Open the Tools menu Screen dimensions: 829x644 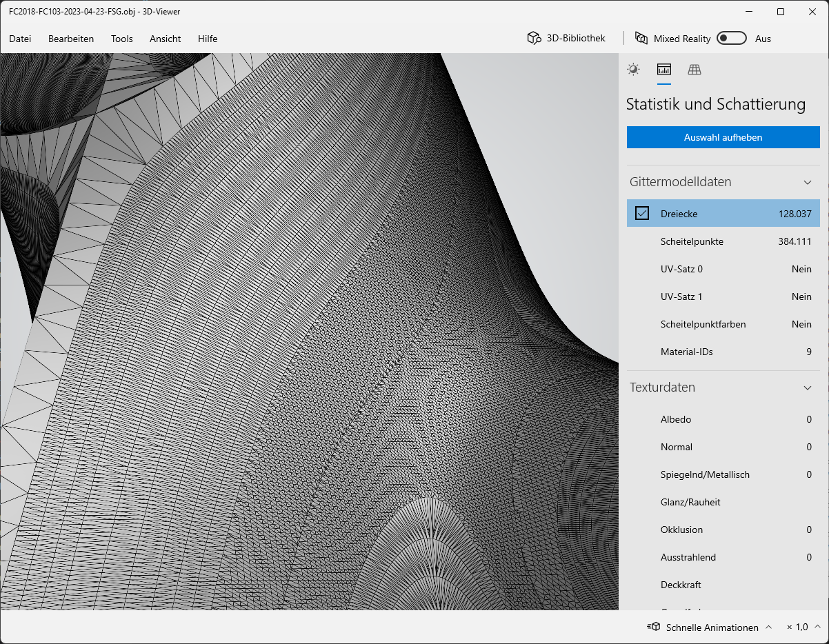coord(121,39)
